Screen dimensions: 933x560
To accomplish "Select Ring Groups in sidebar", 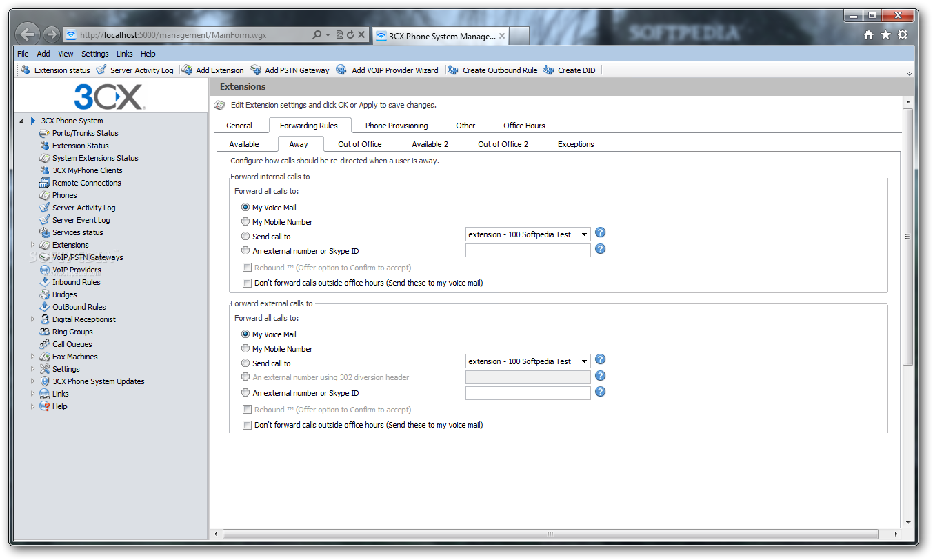I will click(x=72, y=332).
